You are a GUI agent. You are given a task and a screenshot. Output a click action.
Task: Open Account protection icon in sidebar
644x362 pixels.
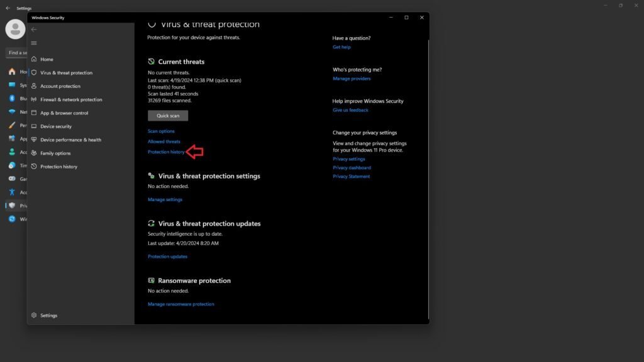[34, 86]
